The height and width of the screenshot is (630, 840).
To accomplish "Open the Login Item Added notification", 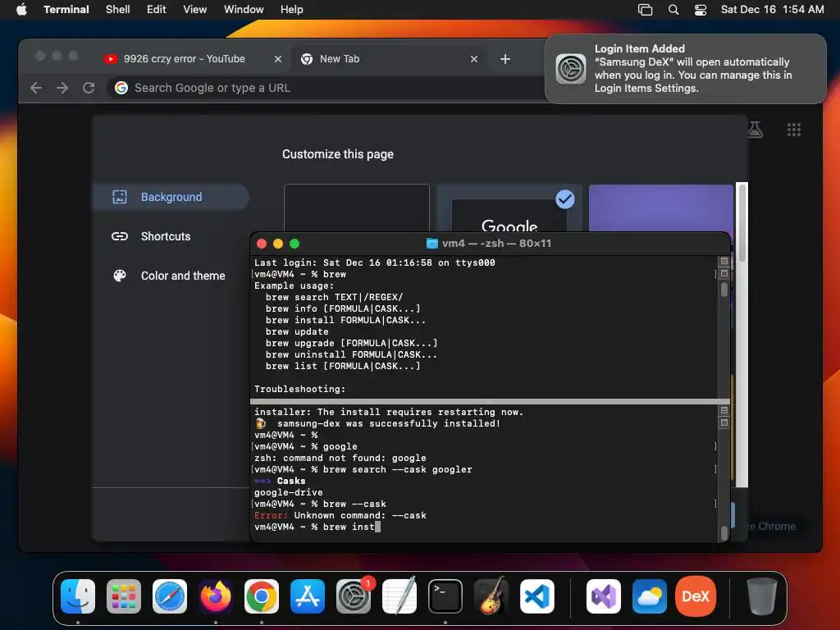I will click(685, 69).
